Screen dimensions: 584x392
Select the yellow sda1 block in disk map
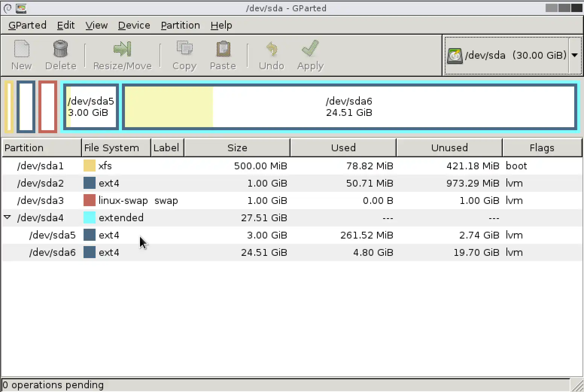(9, 107)
